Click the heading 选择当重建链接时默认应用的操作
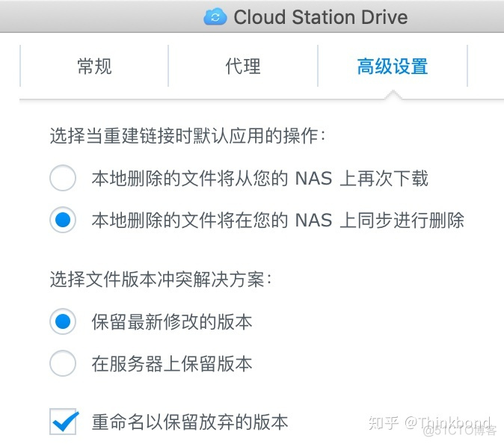 click(188, 136)
